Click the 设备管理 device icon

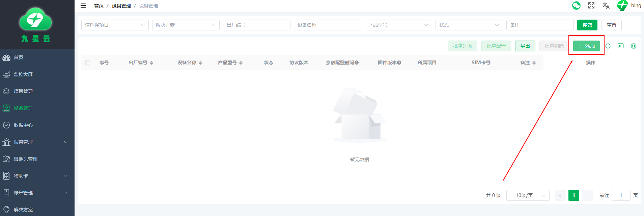tap(6, 108)
